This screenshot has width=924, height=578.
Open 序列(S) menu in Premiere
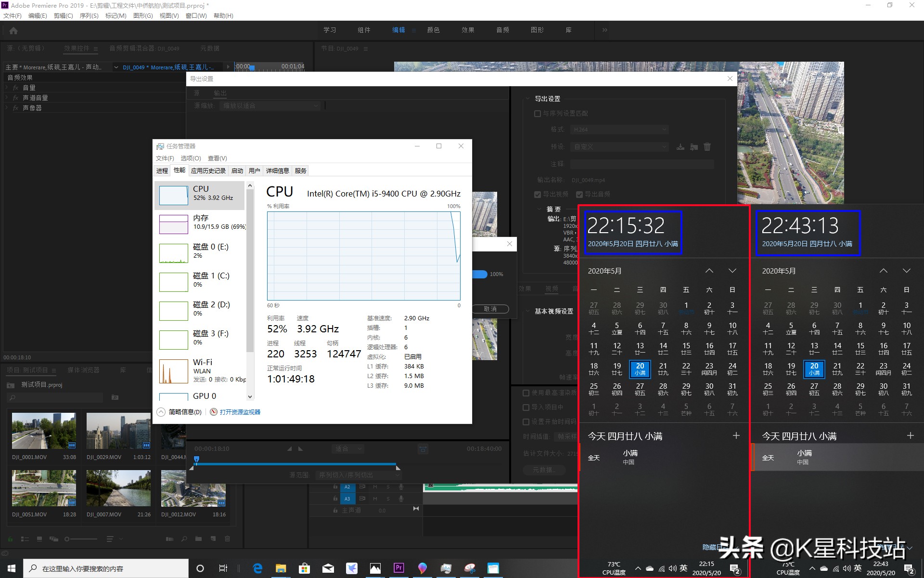click(x=89, y=16)
